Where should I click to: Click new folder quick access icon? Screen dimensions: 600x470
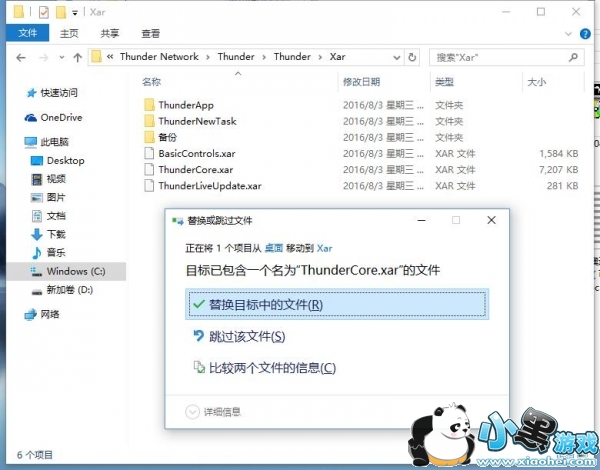tap(61, 12)
